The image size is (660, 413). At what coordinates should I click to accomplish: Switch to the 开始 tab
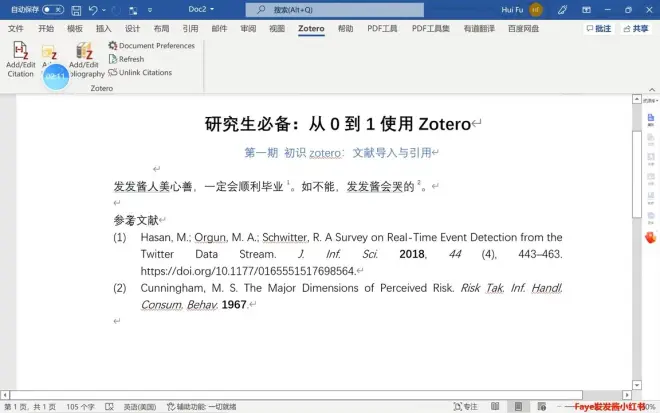[x=46, y=28]
